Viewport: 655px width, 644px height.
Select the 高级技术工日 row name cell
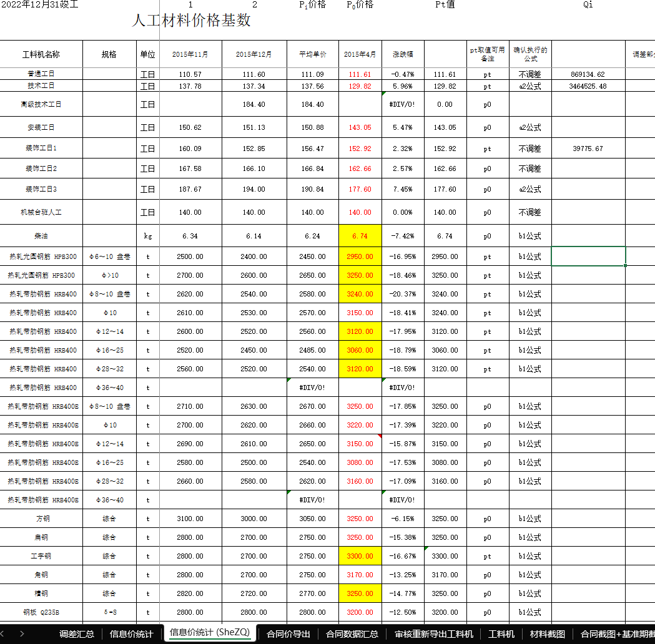41,104
